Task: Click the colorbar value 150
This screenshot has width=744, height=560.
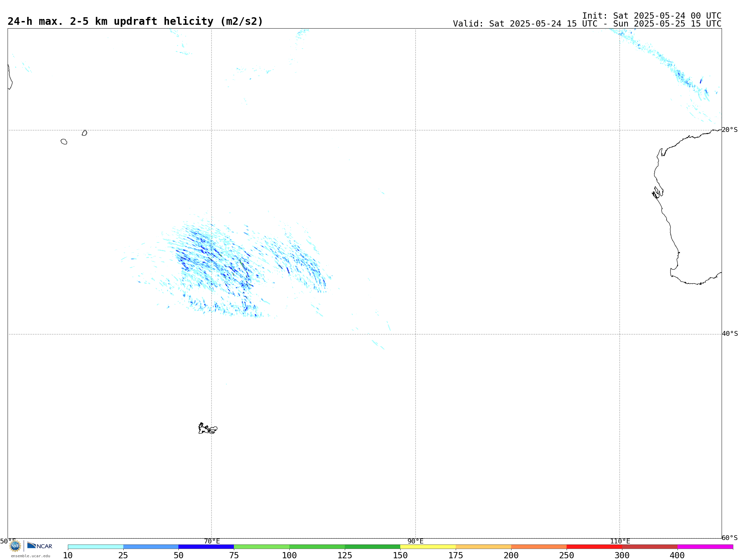Action: pos(400,556)
